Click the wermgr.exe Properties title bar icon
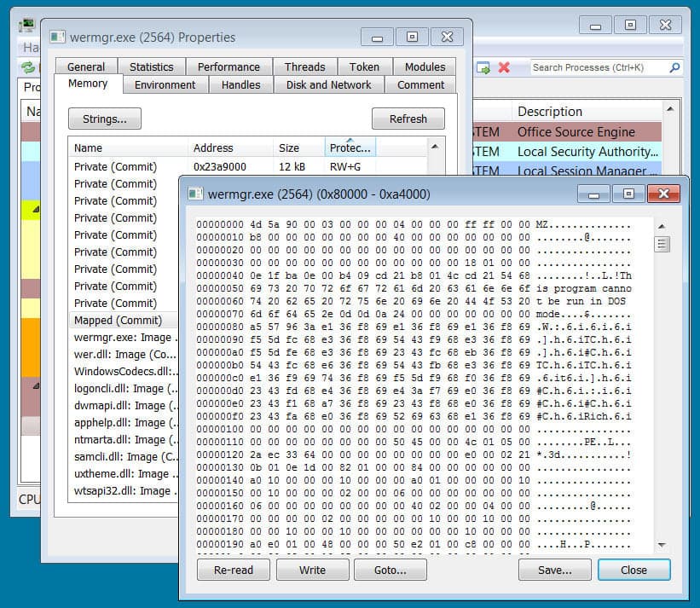This screenshot has width=700, height=608. click(x=57, y=37)
